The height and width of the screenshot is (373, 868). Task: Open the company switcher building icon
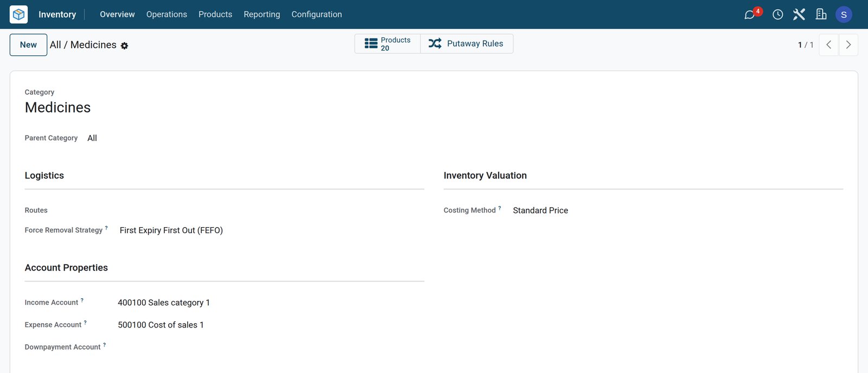(x=821, y=15)
